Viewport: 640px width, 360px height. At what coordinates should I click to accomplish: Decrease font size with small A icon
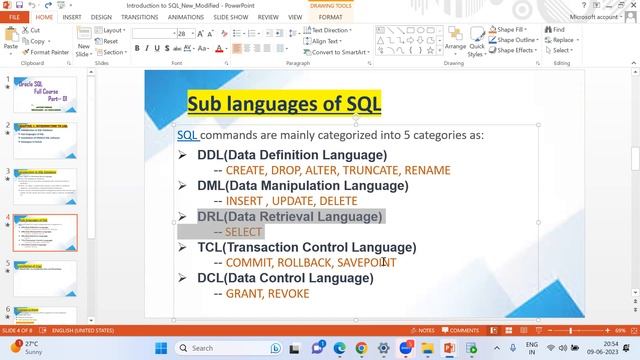click(211, 34)
